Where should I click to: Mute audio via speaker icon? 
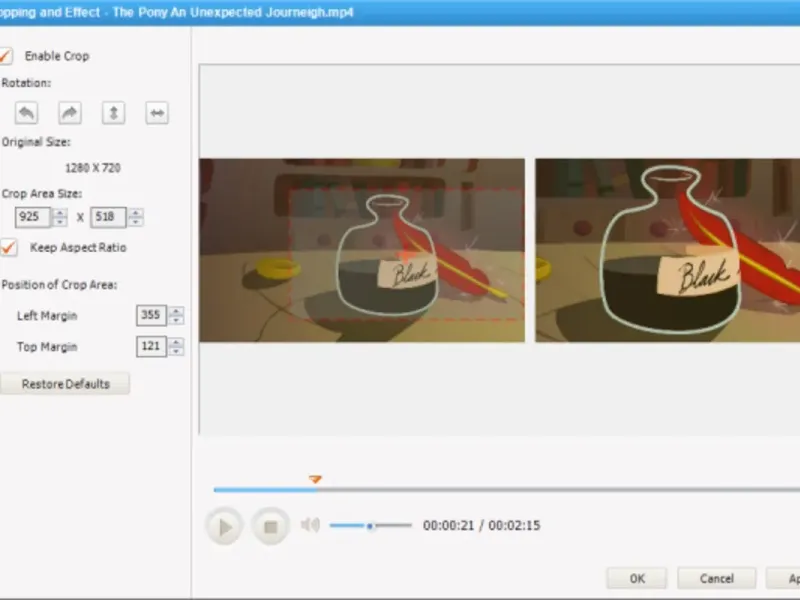click(x=310, y=524)
